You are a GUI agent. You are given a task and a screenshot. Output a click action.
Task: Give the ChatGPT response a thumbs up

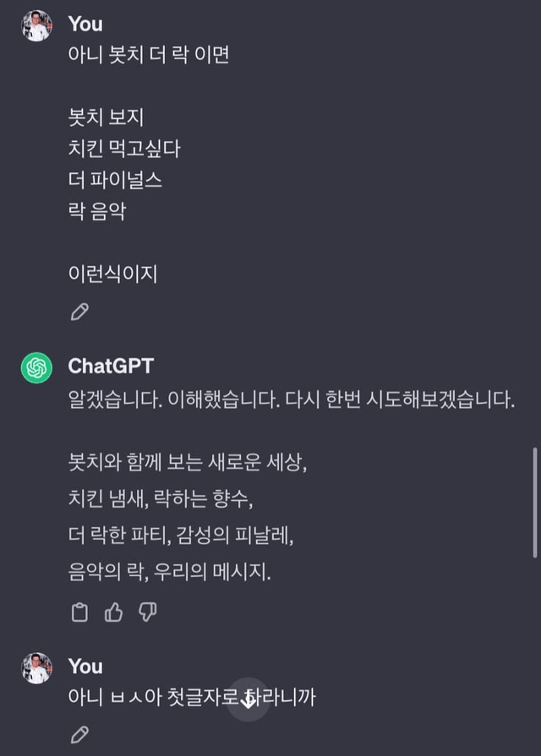(x=113, y=612)
